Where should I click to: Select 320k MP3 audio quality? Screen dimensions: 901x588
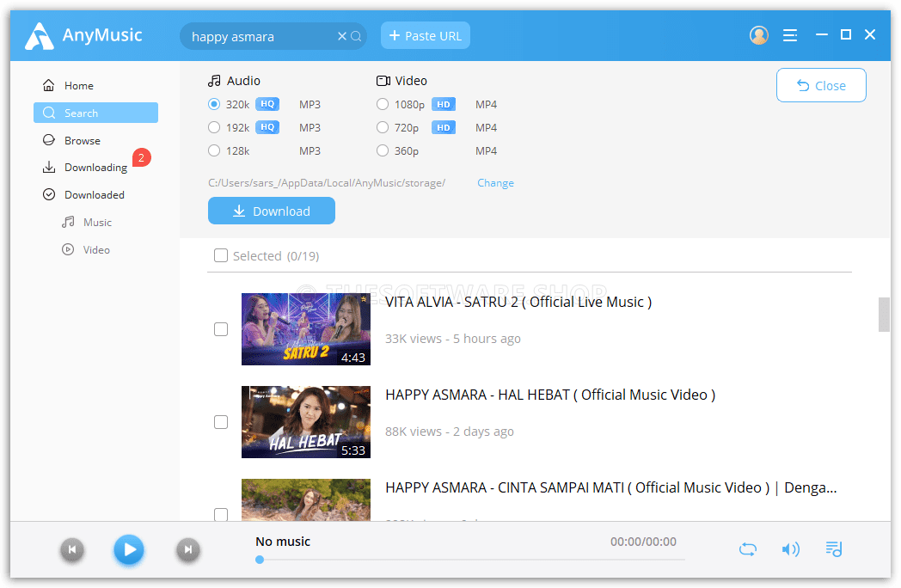214,104
